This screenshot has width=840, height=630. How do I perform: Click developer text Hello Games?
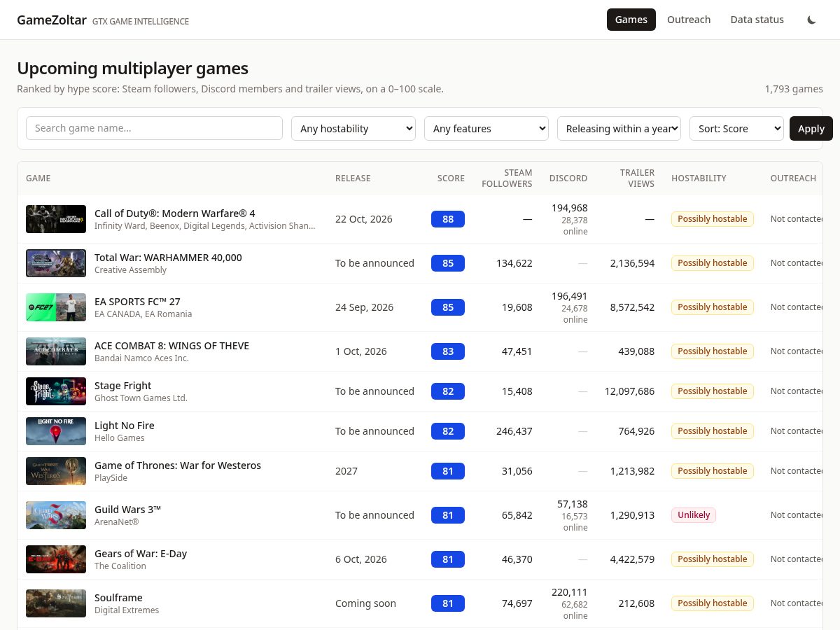(x=120, y=438)
